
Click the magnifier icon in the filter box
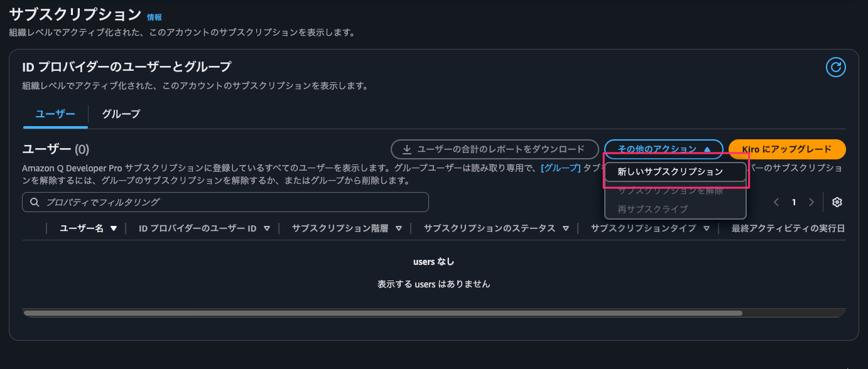pyautogui.click(x=34, y=202)
